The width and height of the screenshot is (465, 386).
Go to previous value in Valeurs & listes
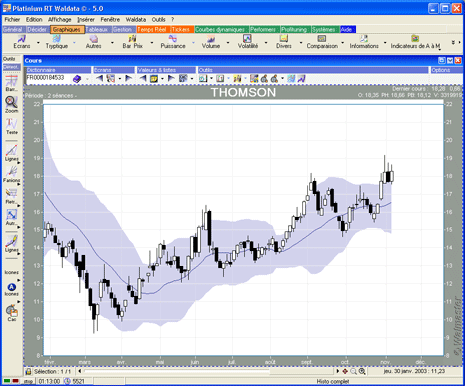[143, 78]
